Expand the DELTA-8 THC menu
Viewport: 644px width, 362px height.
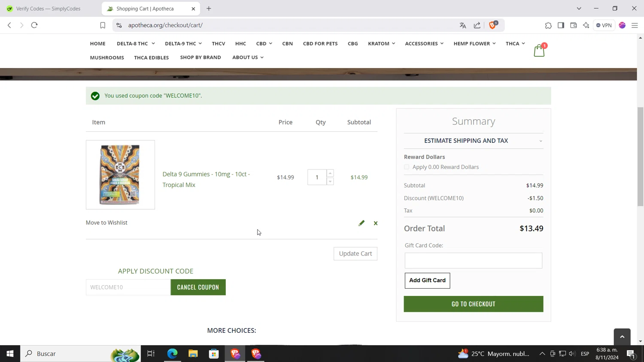tap(136, 43)
